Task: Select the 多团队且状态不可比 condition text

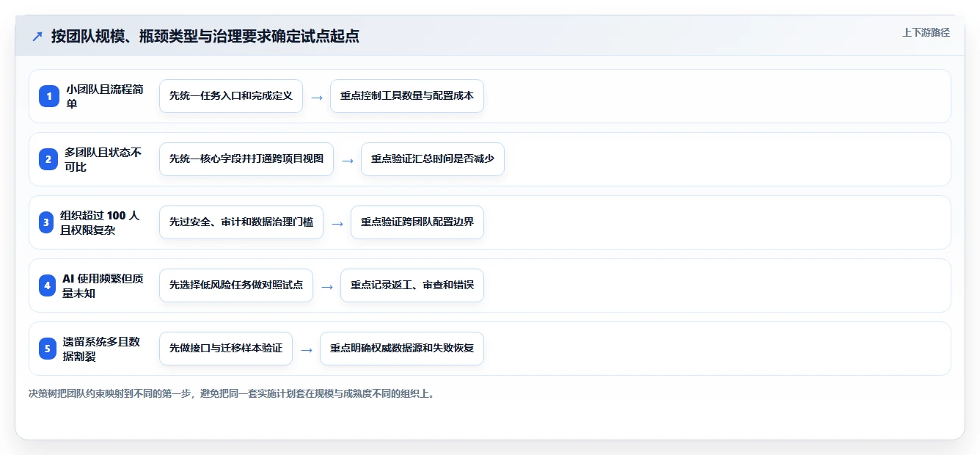Action: click(x=103, y=159)
